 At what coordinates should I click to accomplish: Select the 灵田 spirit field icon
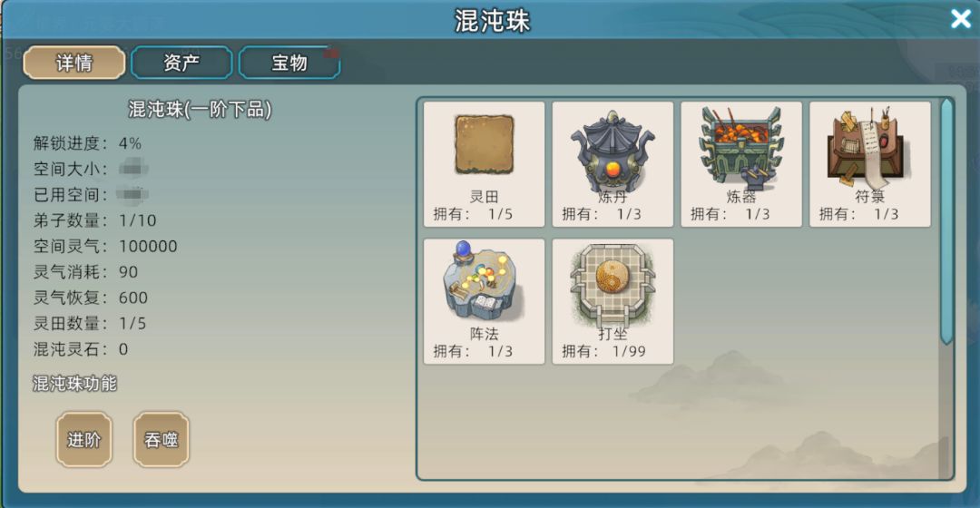(x=484, y=144)
